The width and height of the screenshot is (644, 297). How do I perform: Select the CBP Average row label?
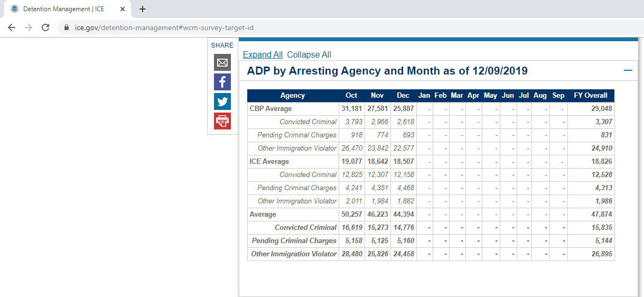(x=270, y=109)
